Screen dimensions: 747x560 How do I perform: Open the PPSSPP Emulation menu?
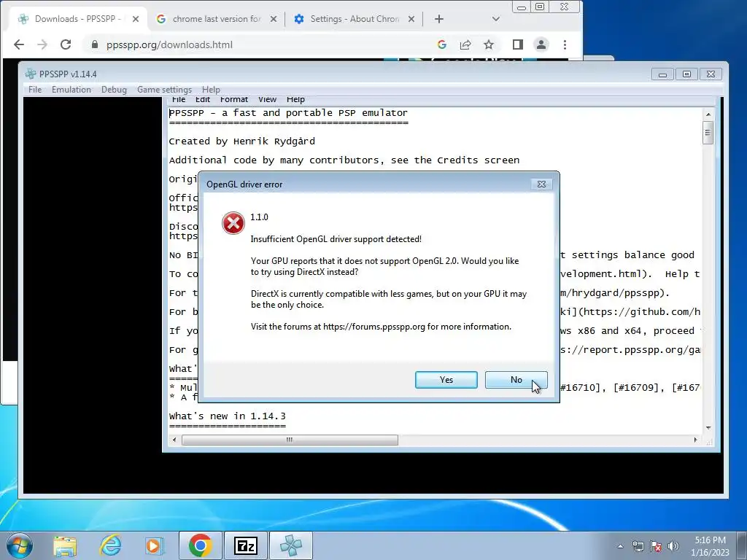71,90
